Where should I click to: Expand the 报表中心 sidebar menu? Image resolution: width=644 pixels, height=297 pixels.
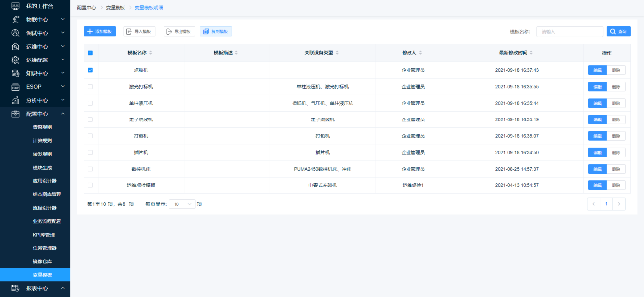pos(63,288)
